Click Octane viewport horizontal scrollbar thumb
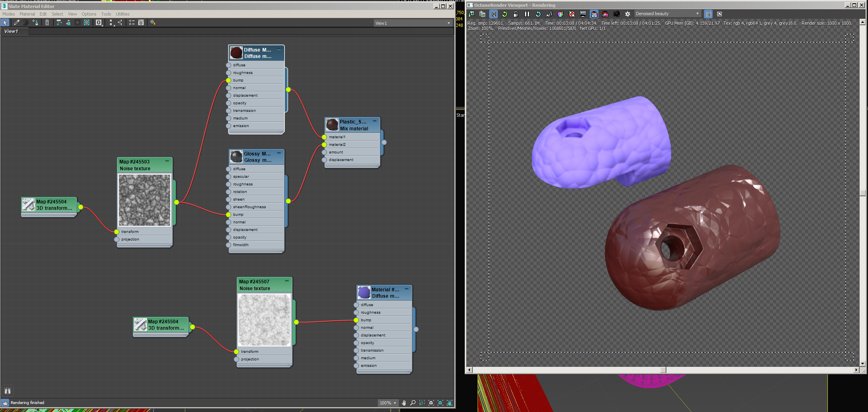The width and height of the screenshot is (868, 412). (x=663, y=370)
